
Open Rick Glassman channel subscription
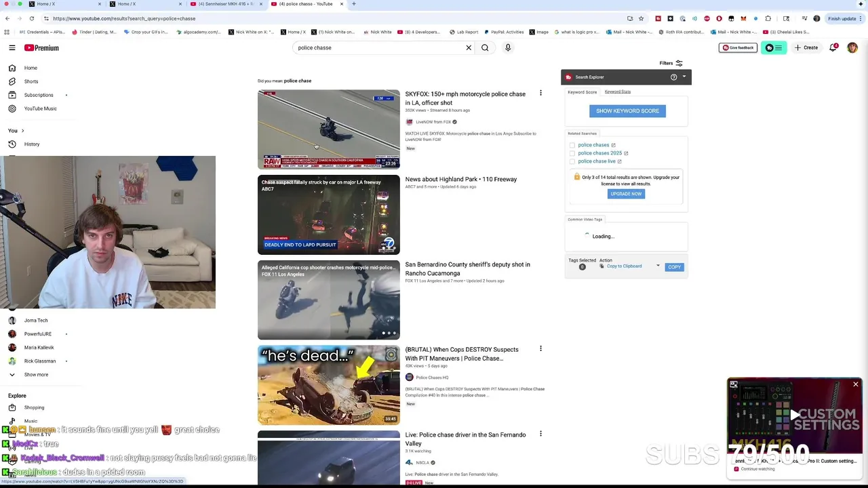[x=40, y=361]
